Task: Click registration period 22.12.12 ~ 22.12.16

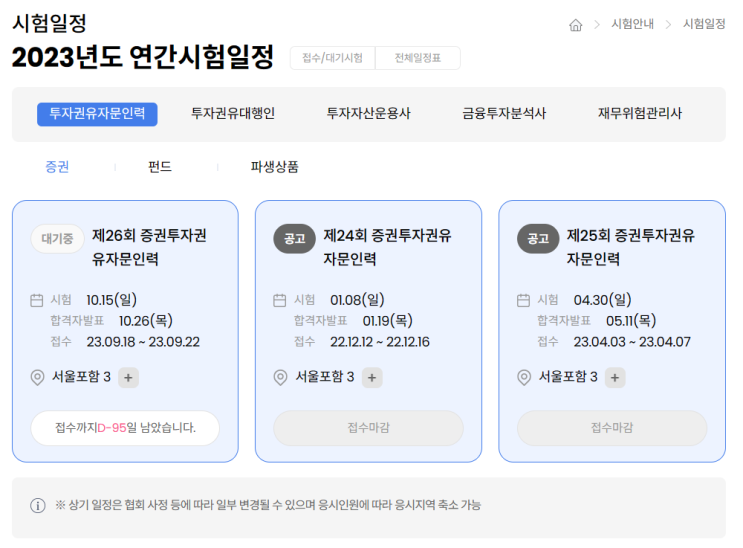Action: [x=380, y=342]
